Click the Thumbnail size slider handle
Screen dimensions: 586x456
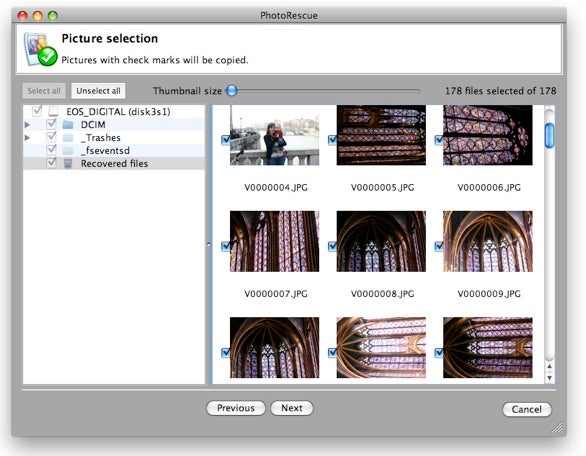point(232,90)
